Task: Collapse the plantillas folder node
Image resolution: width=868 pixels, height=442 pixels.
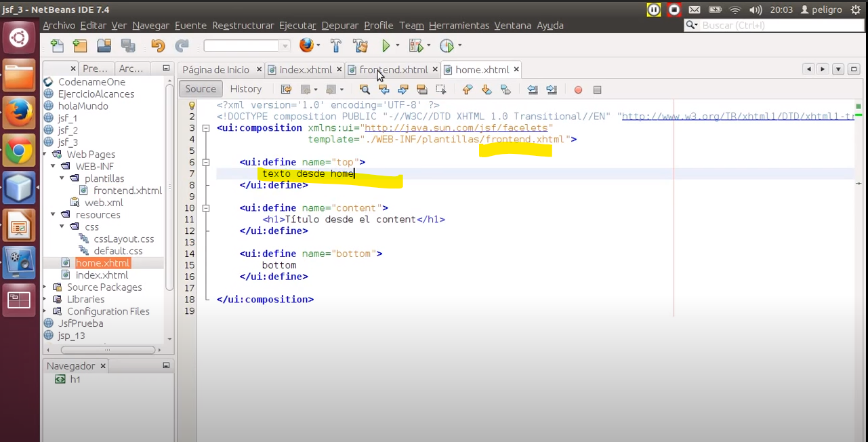Action: point(62,178)
